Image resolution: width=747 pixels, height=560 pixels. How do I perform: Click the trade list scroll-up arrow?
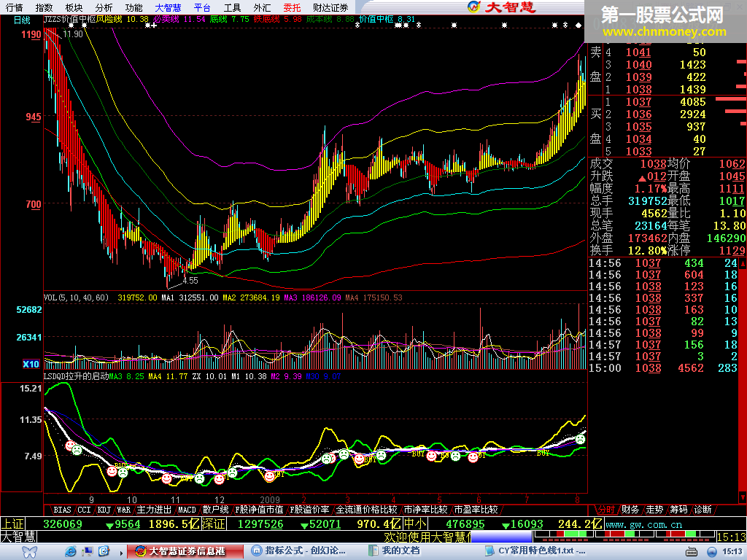point(742,262)
